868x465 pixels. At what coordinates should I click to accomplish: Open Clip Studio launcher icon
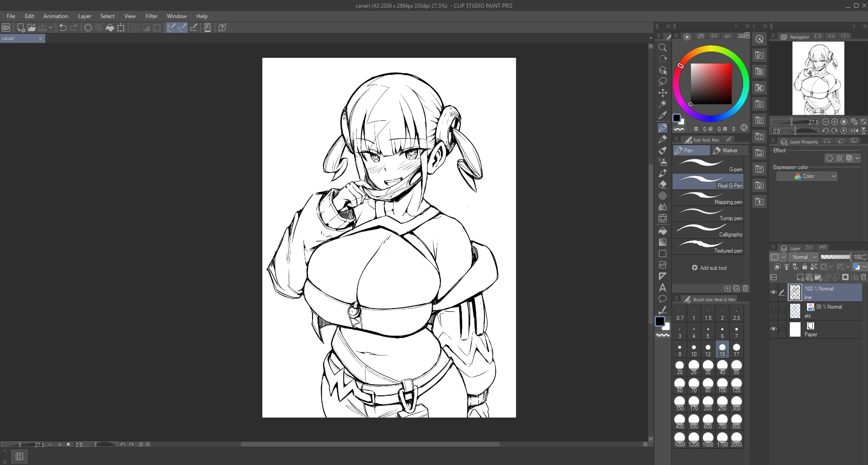pyautogui.click(x=6, y=28)
